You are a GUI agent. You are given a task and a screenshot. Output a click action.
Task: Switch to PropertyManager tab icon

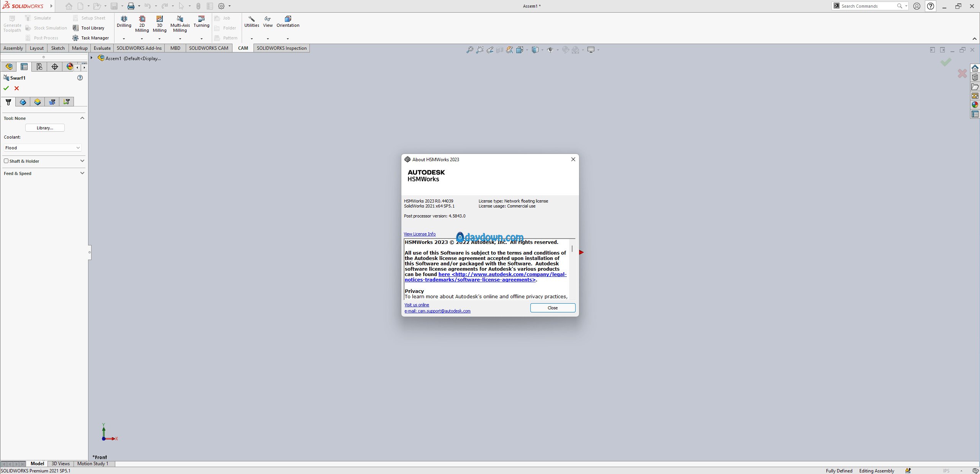[24, 67]
